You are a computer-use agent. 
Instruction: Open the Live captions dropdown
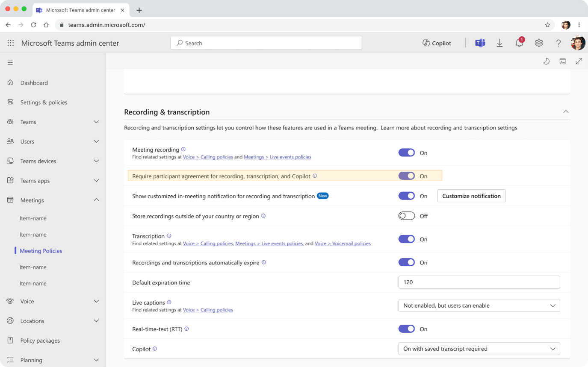pyautogui.click(x=479, y=305)
